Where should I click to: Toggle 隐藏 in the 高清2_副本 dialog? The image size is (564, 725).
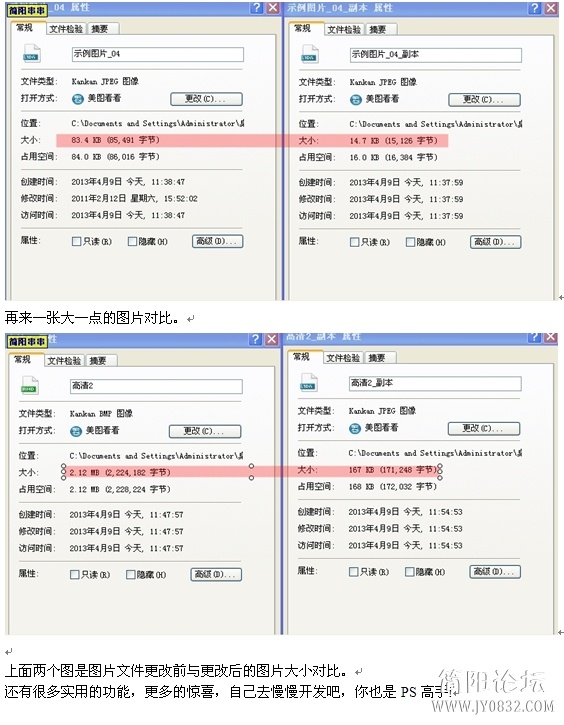[409, 572]
